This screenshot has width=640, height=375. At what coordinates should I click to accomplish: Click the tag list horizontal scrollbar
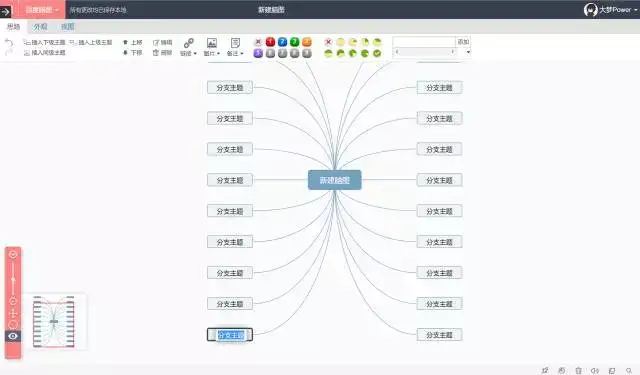point(425,52)
